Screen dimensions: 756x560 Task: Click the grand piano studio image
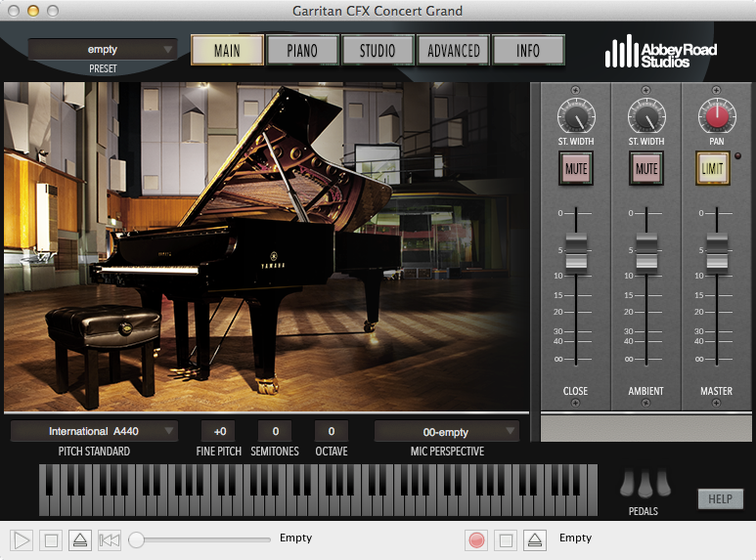pos(266,246)
